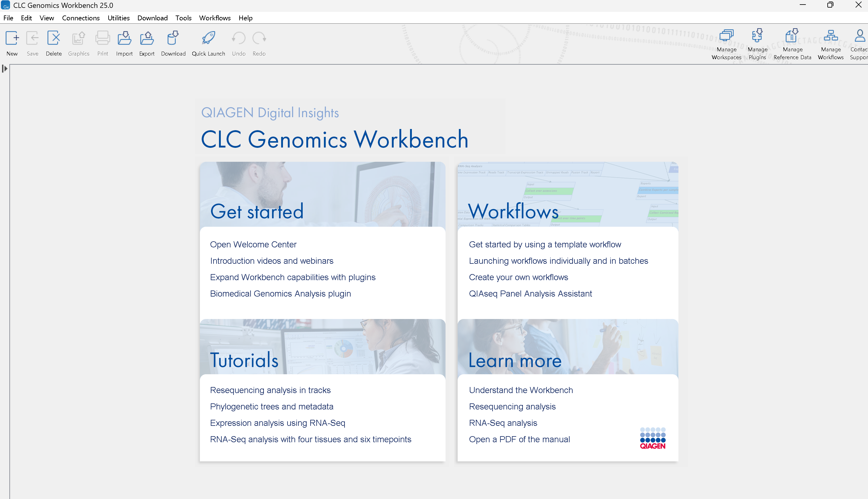Open the File menu

coord(8,18)
